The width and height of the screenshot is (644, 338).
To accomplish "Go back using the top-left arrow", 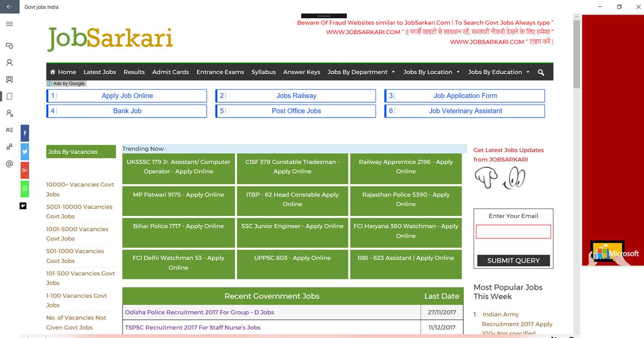I will (9, 7).
